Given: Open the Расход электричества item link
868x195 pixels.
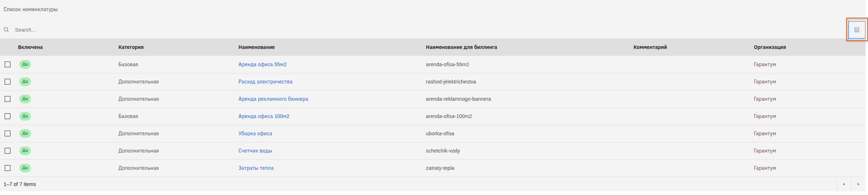Looking at the screenshot, I should coord(265,82).
